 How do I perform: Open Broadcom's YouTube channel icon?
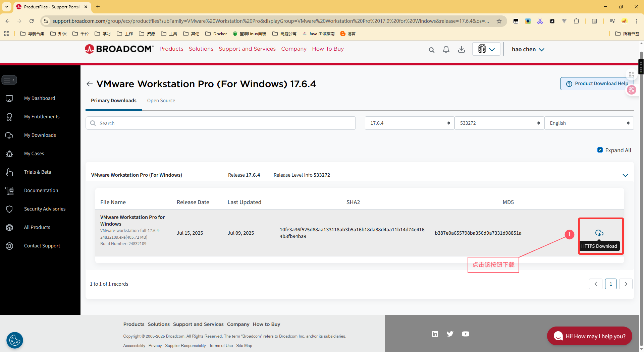pyautogui.click(x=466, y=334)
